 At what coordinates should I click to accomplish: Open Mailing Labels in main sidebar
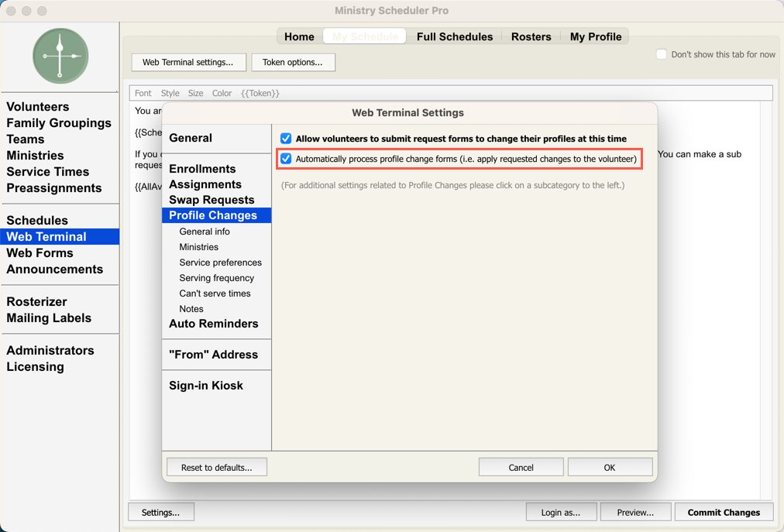tap(60, 318)
